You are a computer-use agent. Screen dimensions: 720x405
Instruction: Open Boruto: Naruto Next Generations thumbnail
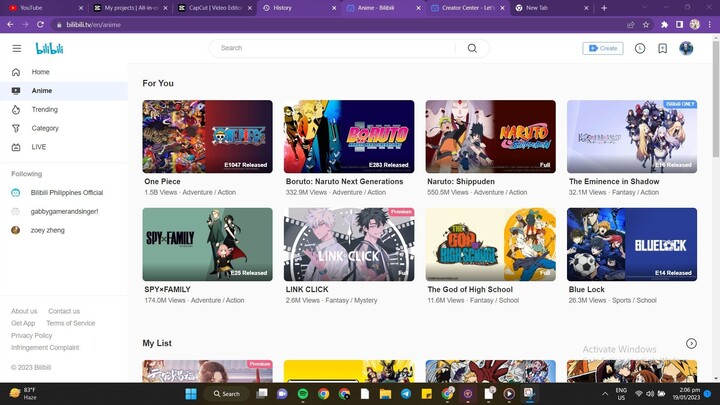point(349,137)
